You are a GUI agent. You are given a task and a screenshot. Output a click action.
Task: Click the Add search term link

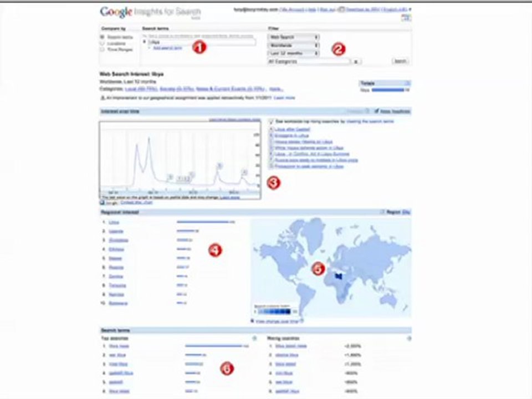(x=167, y=48)
